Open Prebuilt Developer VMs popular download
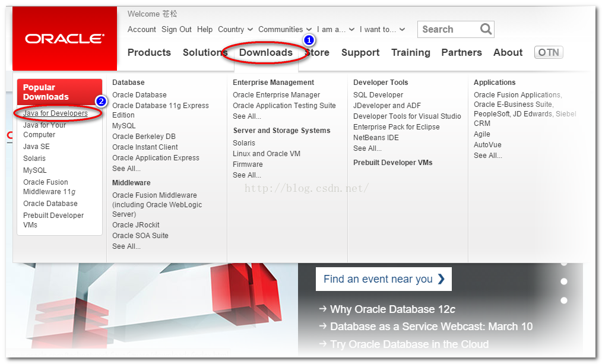This screenshot has width=602, height=364. pyautogui.click(x=53, y=220)
